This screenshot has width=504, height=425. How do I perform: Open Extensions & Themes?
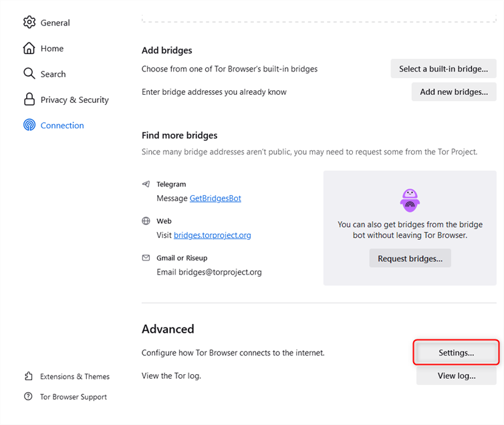(68, 376)
